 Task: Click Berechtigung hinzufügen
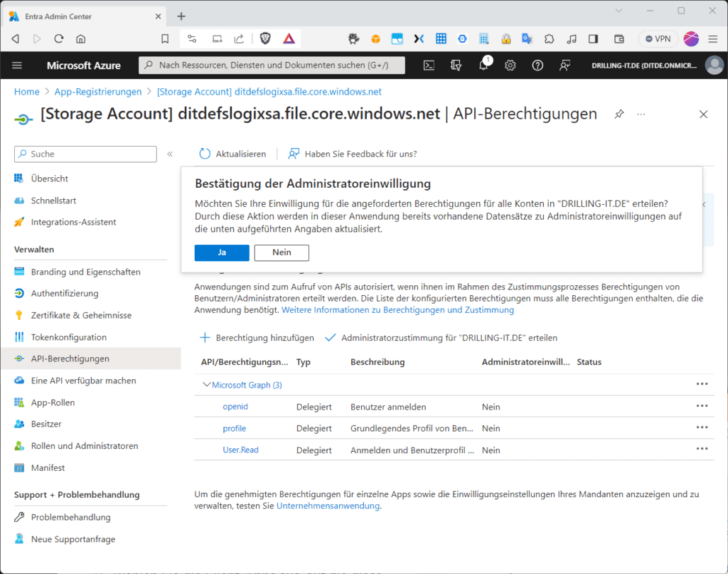click(x=257, y=338)
